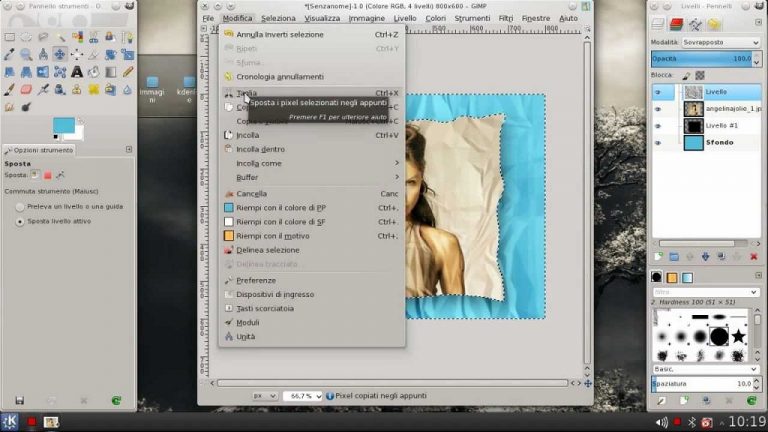Select the Blend gradient tool

pos(111,72)
